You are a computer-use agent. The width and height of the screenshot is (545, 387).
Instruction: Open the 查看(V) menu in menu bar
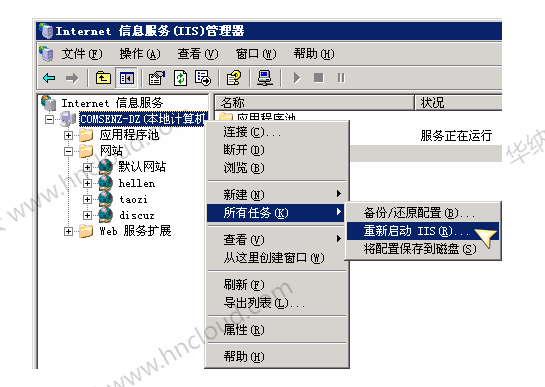198,54
